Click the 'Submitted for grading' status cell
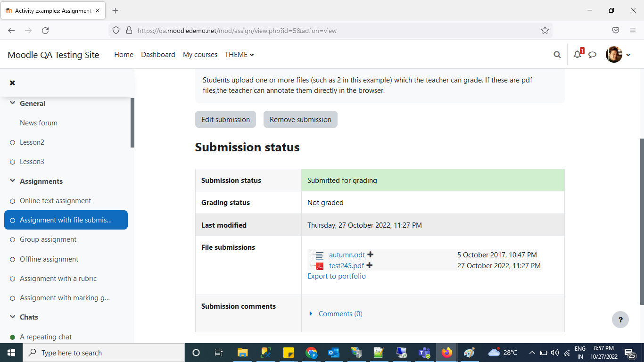 [433, 180]
